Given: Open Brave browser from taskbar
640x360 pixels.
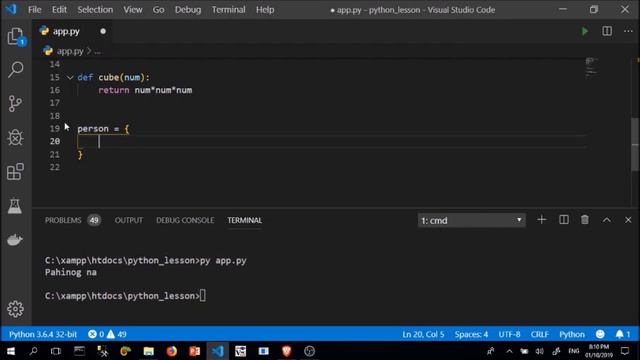Looking at the screenshot, I should (287, 351).
